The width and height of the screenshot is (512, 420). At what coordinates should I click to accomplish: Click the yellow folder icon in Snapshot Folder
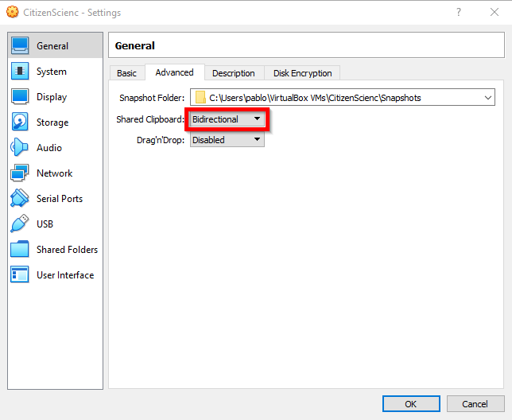(200, 97)
